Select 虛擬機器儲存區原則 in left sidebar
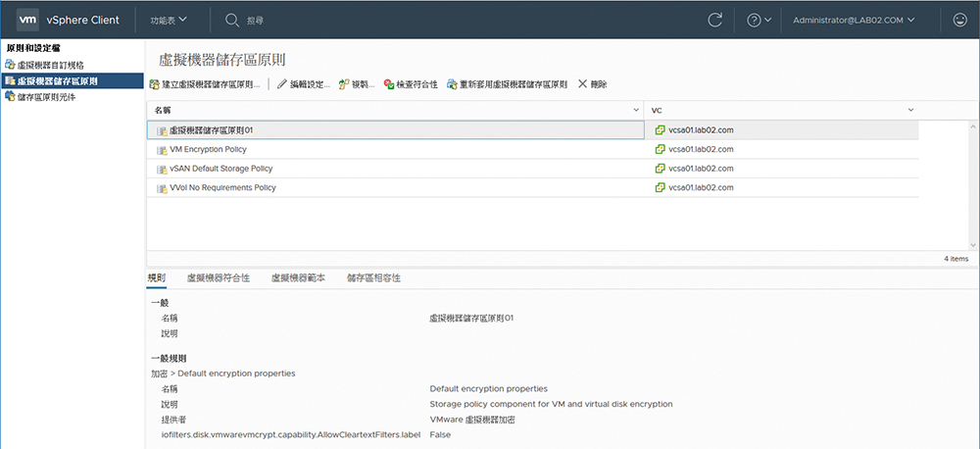 click(72, 80)
